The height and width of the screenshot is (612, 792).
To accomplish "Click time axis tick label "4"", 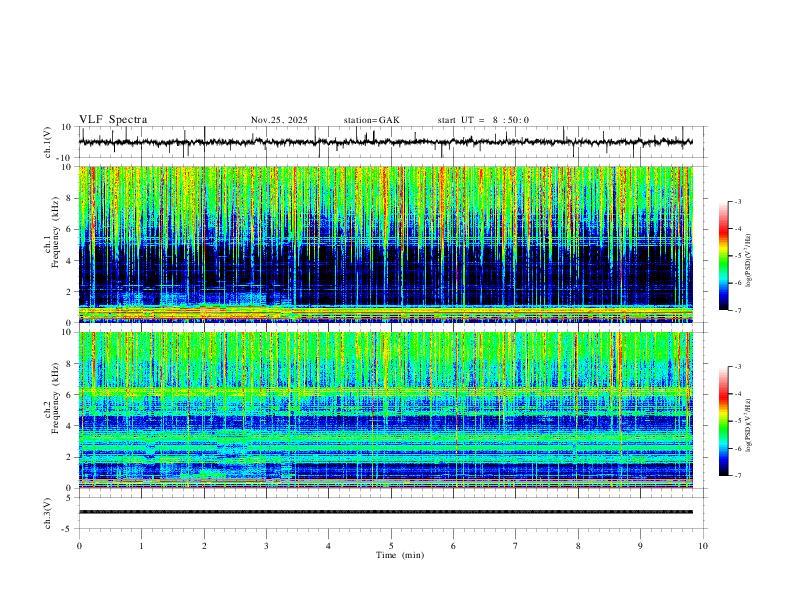I will pos(328,546).
